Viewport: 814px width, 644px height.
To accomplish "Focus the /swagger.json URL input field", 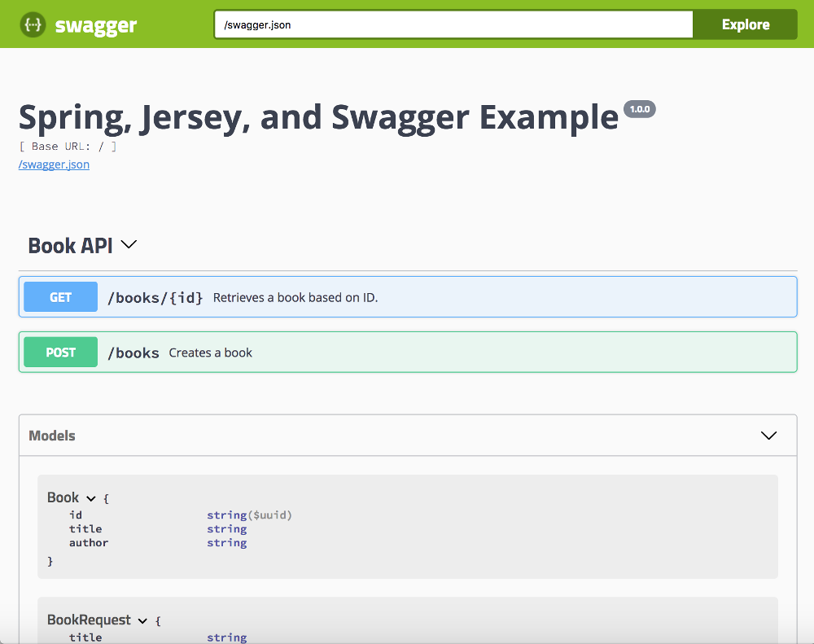I will pyautogui.click(x=453, y=24).
